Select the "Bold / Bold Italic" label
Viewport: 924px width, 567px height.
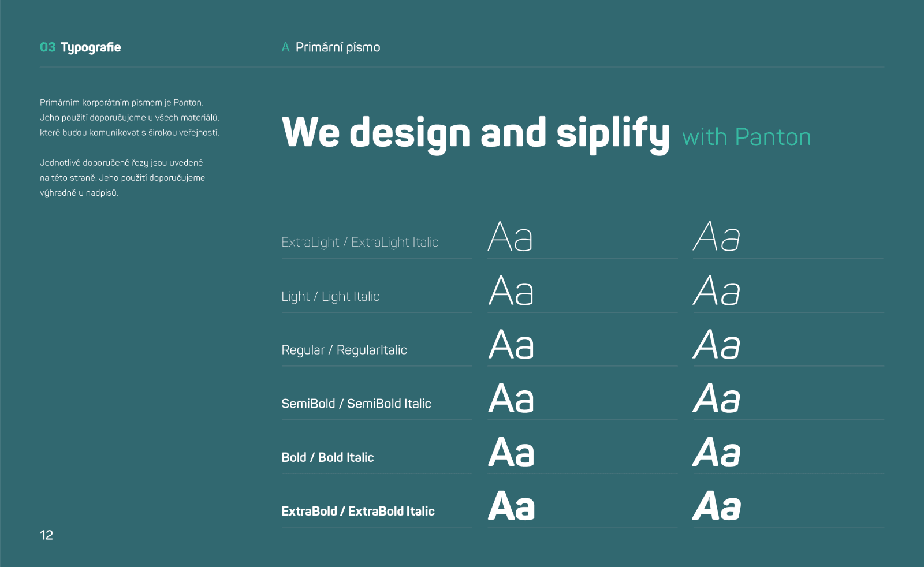[327, 458]
